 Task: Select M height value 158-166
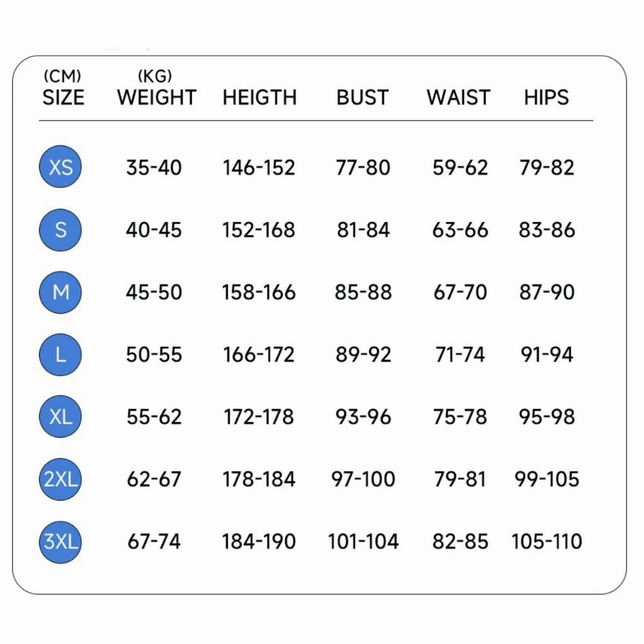click(x=258, y=292)
